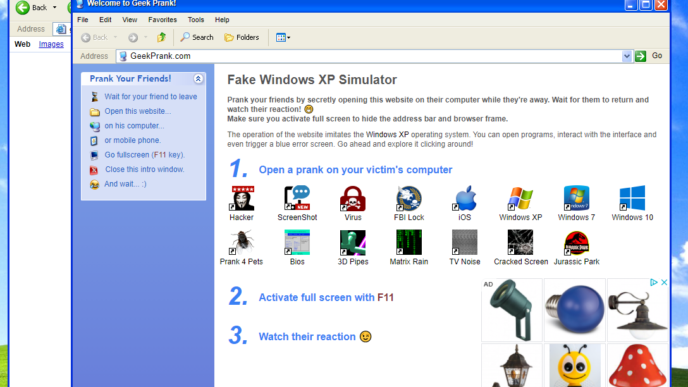688x387 pixels.
Task: Expand the address bar dropdown arrow
Action: tap(627, 56)
